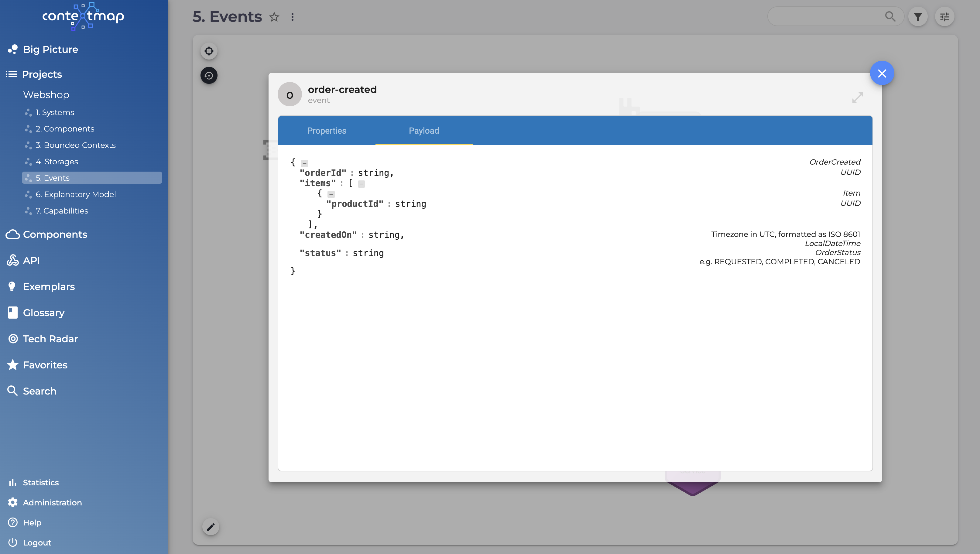Viewport: 980px width, 554px height.
Task: Open the Statistics page
Action: (41, 482)
